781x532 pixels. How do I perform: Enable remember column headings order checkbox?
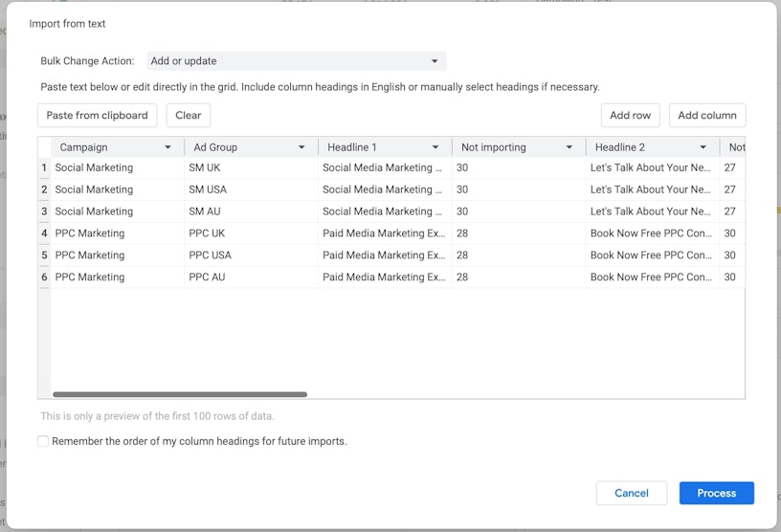43,441
